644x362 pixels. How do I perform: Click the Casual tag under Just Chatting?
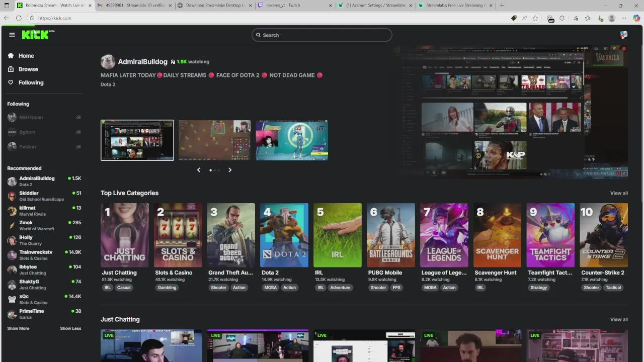[x=124, y=288]
